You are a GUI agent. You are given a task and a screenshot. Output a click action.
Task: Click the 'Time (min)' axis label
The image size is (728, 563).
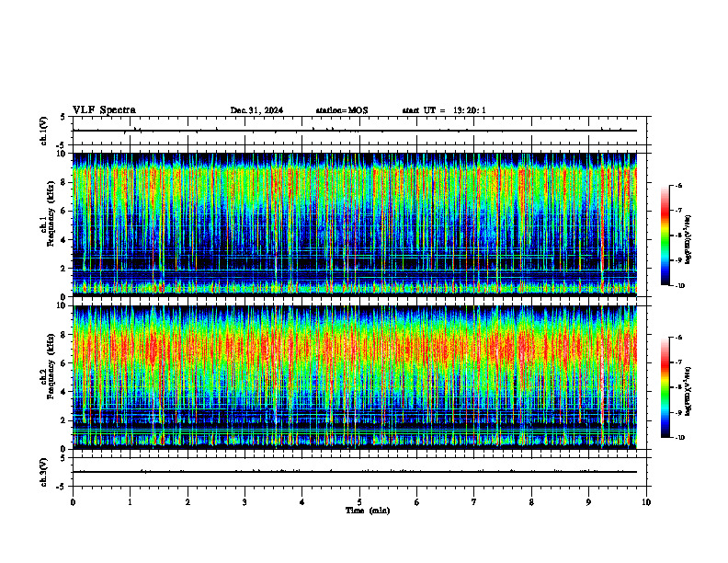click(x=368, y=511)
